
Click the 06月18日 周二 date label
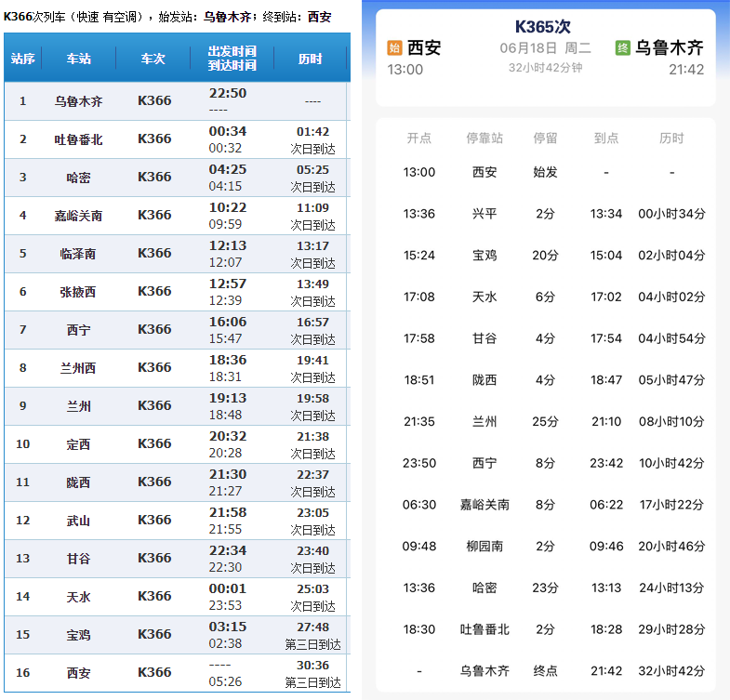pyautogui.click(x=545, y=48)
